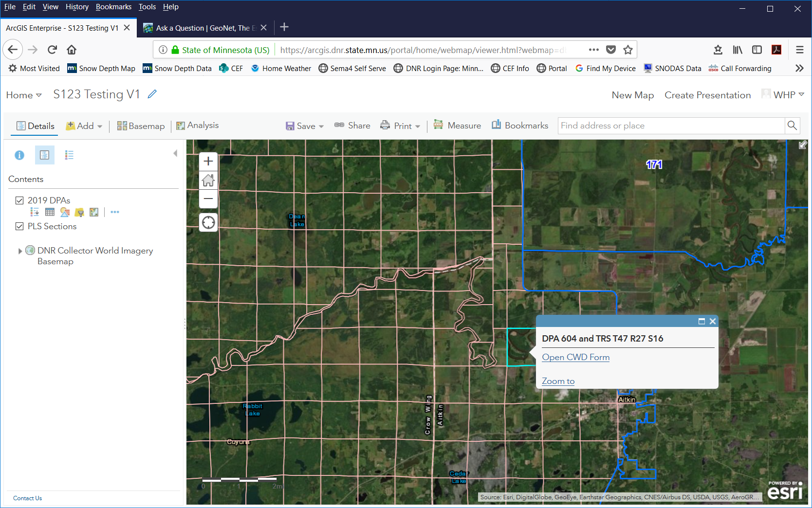The image size is (812, 508).
Task: Show the map Contents view button
Action: point(44,155)
